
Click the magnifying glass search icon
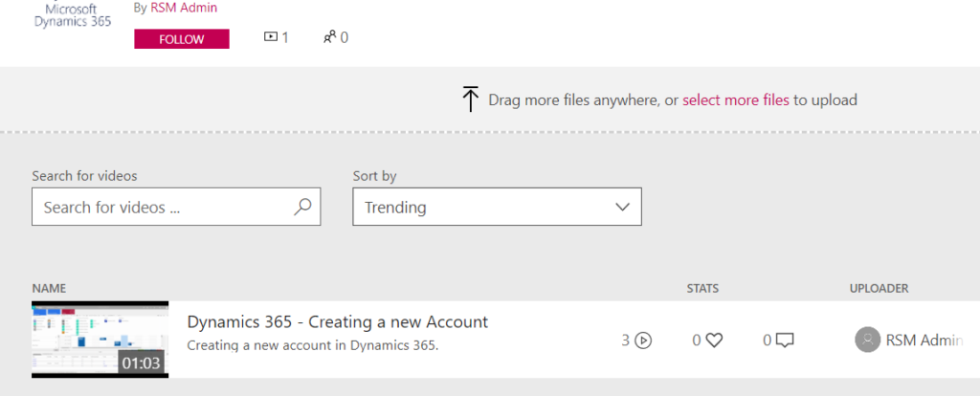(x=302, y=207)
